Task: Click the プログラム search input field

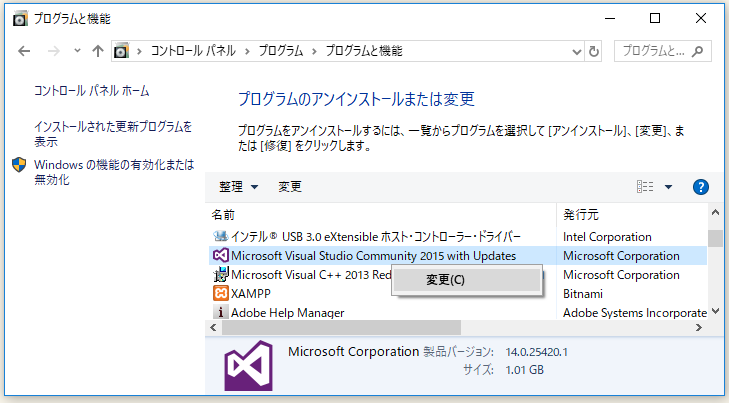Action: [655, 51]
